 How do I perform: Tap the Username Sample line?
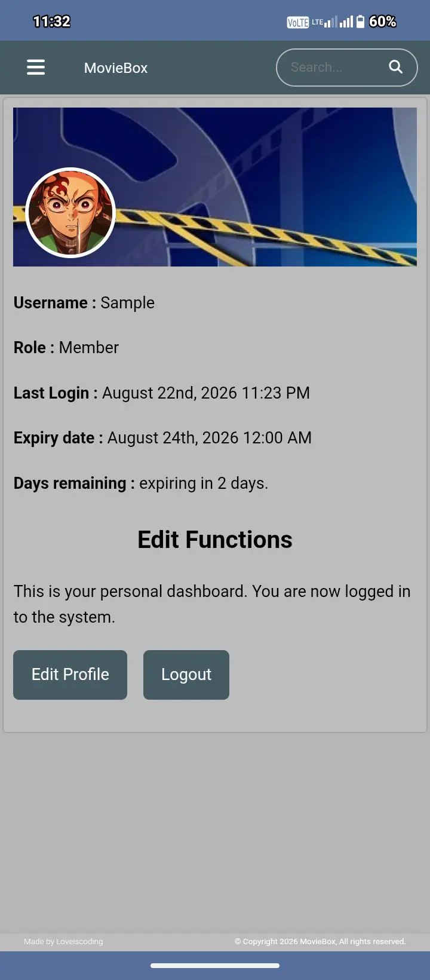tap(84, 303)
